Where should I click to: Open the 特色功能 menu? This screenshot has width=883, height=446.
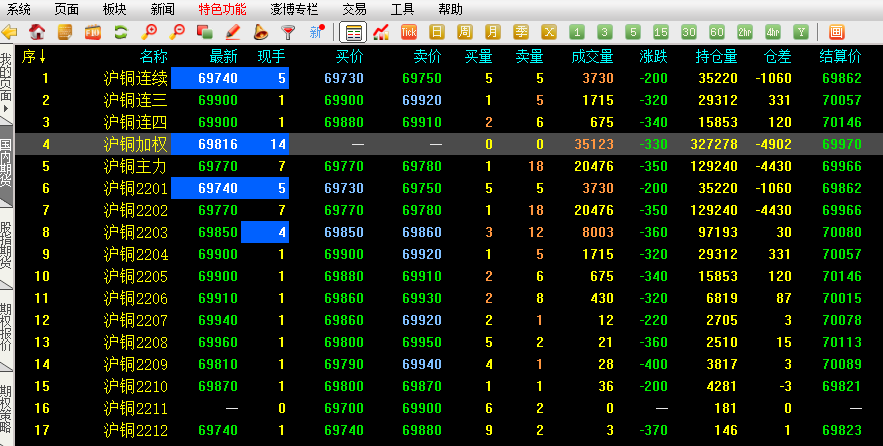click(x=222, y=9)
